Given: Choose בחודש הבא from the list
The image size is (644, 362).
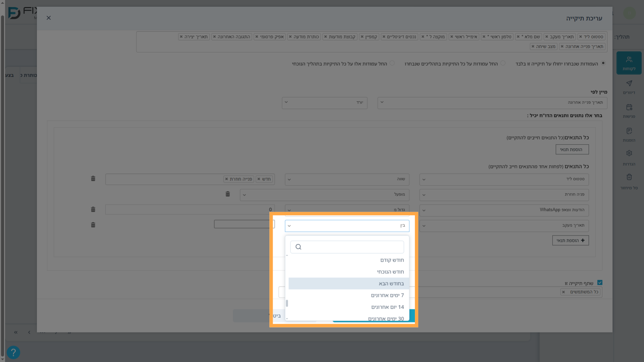Looking at the screenshot, I should 349,283.
